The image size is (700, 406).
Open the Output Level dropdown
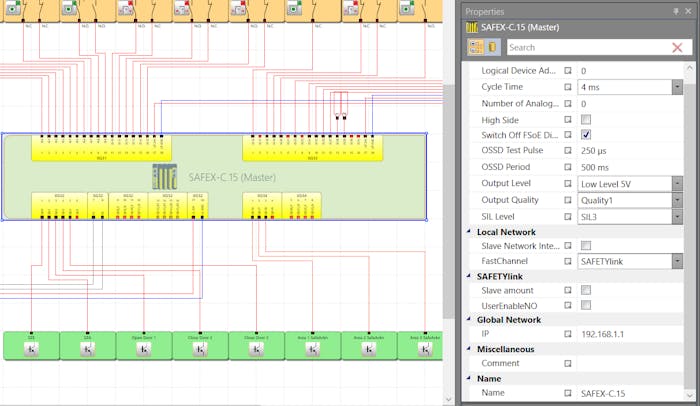click(x=677, y=184)
